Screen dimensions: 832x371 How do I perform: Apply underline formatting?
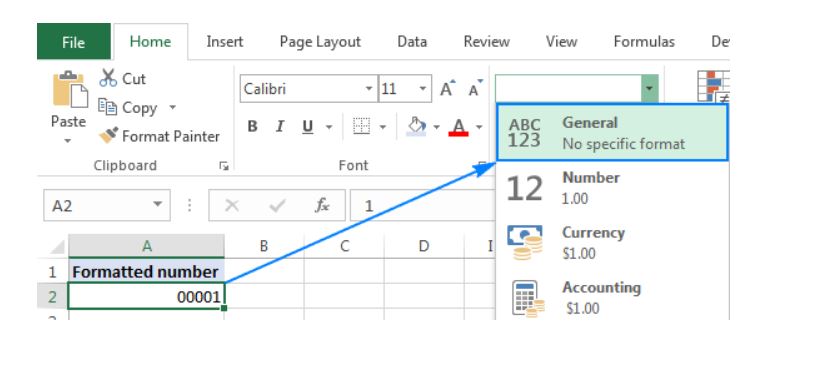click(x=308, y=126)
